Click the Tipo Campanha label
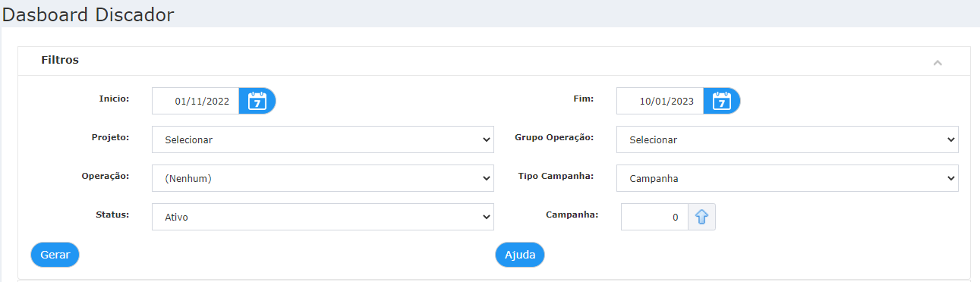 [556, 176]
